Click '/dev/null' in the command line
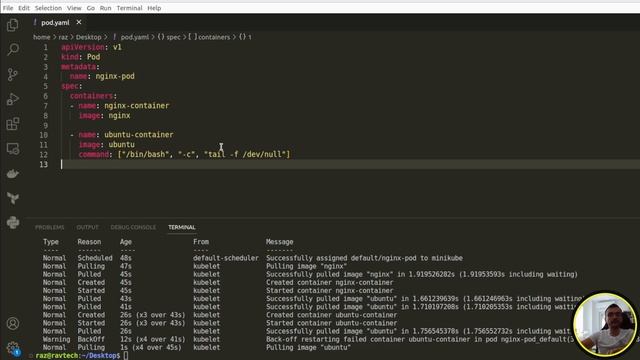Screen dimensions: 640x360 click(262, 154)
